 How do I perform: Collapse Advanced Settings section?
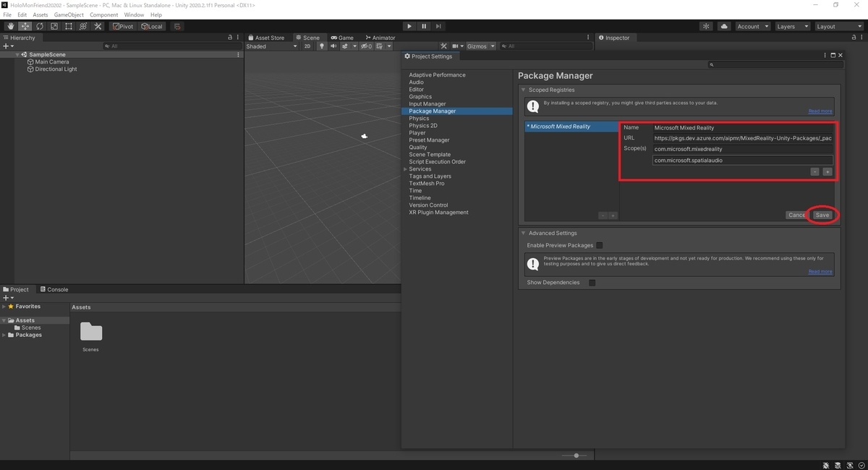click(524, 234)
